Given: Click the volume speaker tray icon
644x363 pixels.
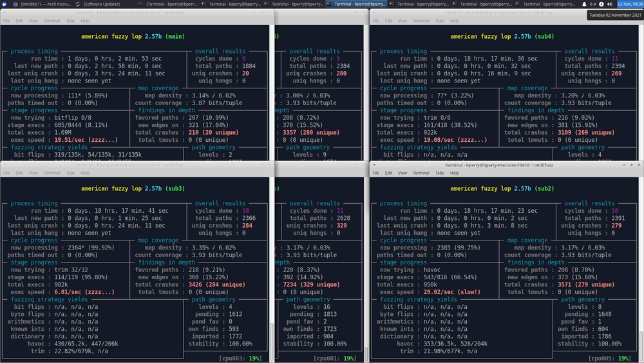Looking at the screenshot, I should point(610,4).
